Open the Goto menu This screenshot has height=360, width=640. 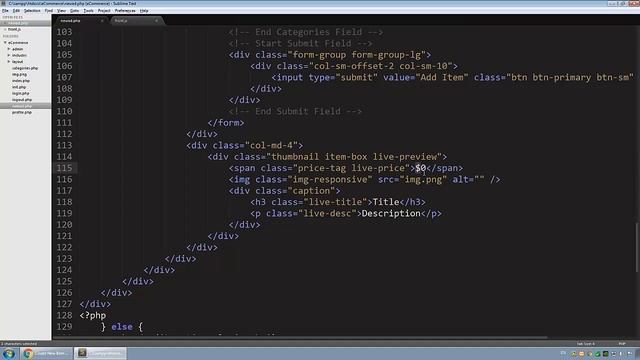coord(74,11)
